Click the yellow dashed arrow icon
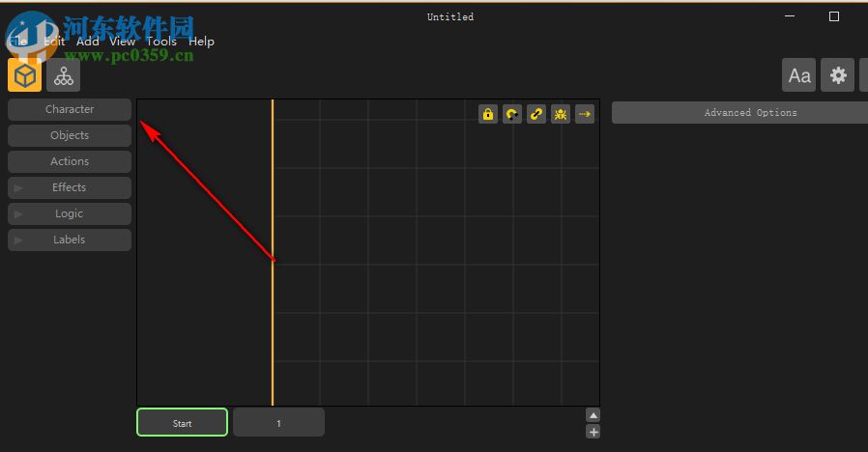 click(585, 114)
